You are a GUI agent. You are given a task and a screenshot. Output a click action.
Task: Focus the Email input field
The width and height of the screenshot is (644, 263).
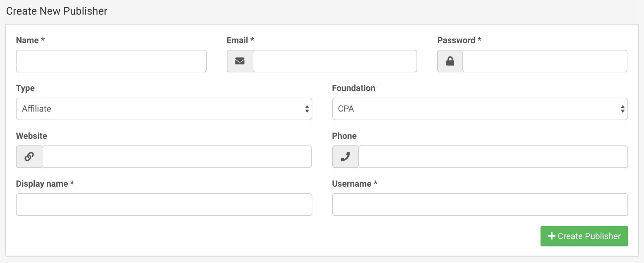335,61
